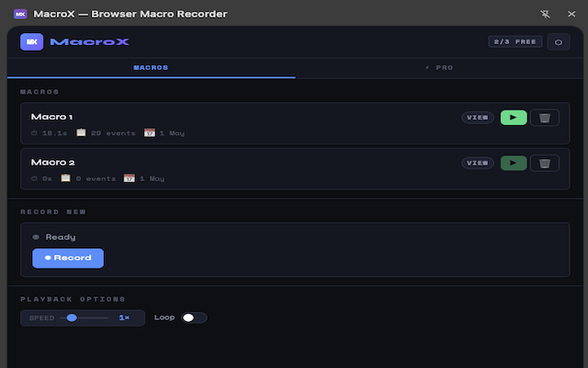This screenshot has height=368, width=588.
Task: View details of Macro 1
Action: pos(478,118)
